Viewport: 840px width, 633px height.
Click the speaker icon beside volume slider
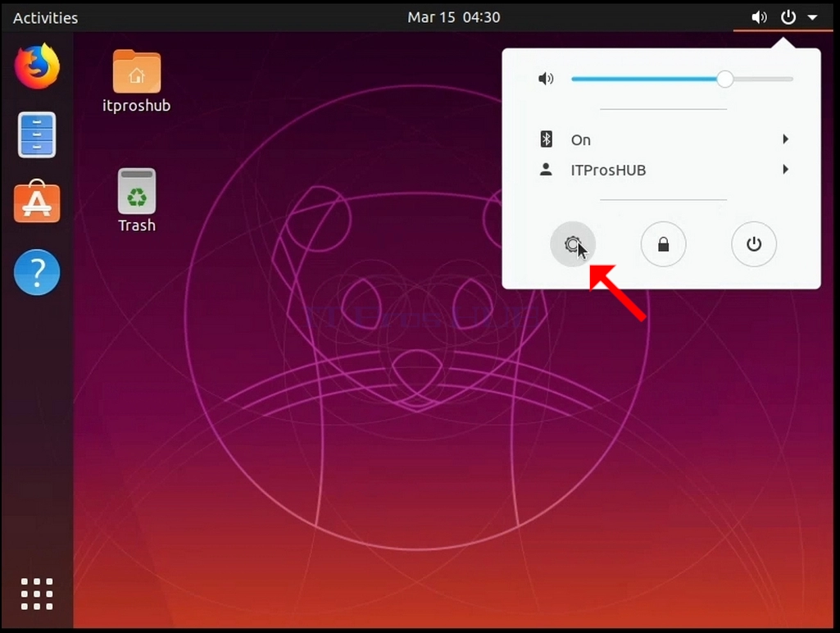[x=546, y=80]
